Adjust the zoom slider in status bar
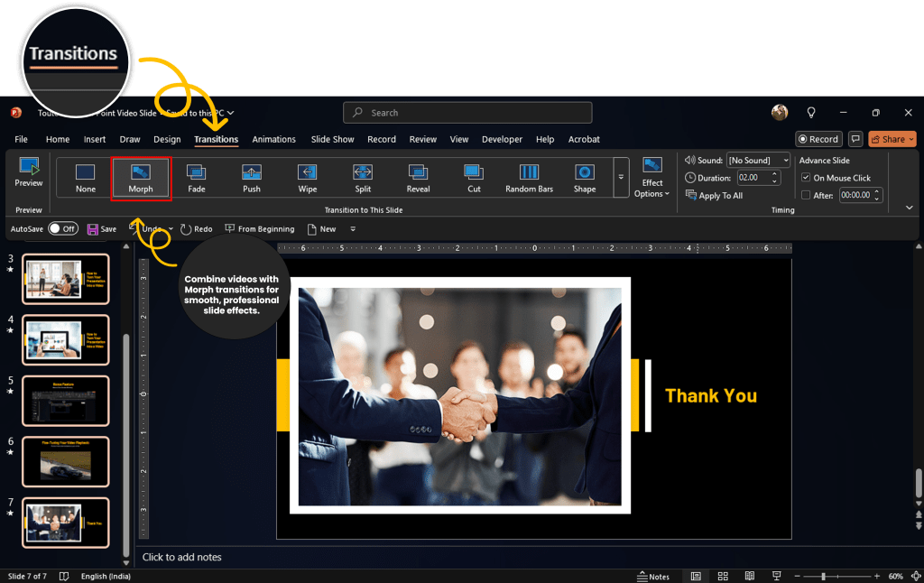The image size is (924, 583). coord(823,576)
